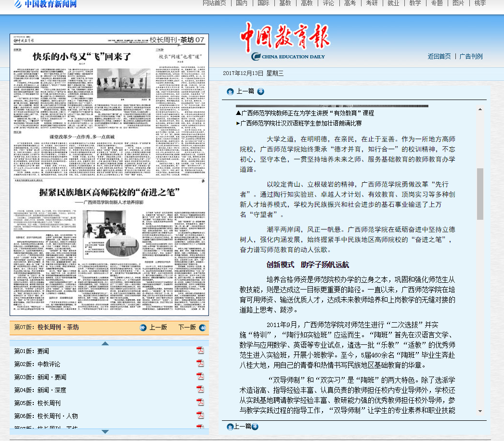Click the 上一版 previous page link

tap(158, 328)
